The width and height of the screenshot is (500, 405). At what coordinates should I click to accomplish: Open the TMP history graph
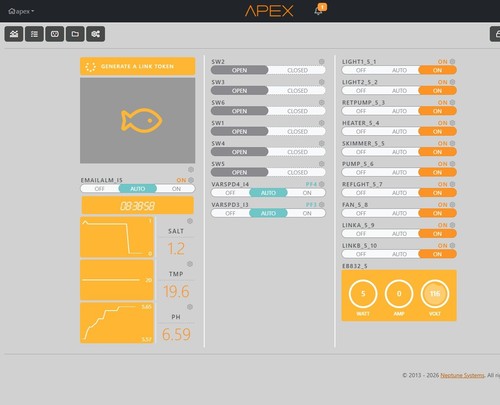pos(117,280)
